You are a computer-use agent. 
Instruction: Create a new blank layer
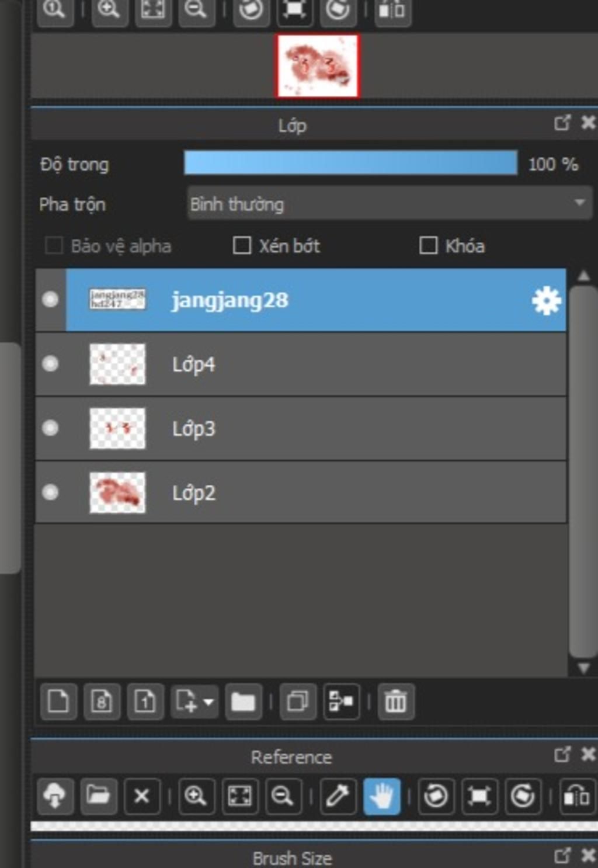(58, 701)
